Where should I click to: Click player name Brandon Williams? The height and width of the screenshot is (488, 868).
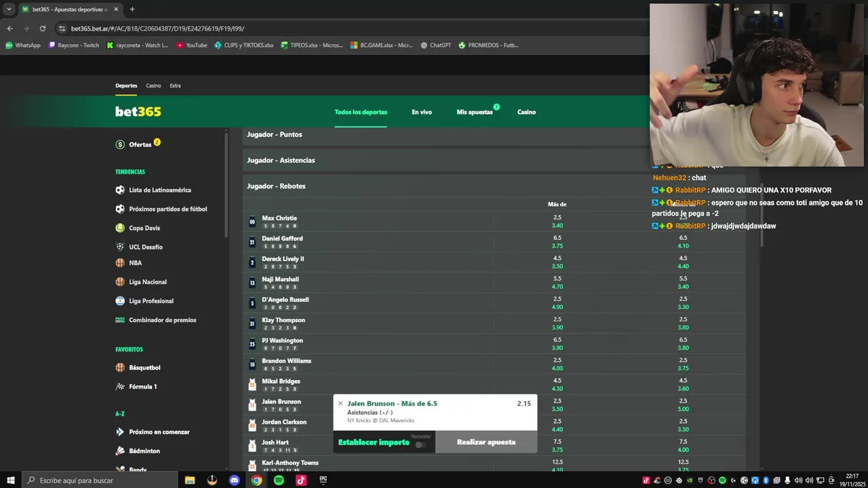286,361
